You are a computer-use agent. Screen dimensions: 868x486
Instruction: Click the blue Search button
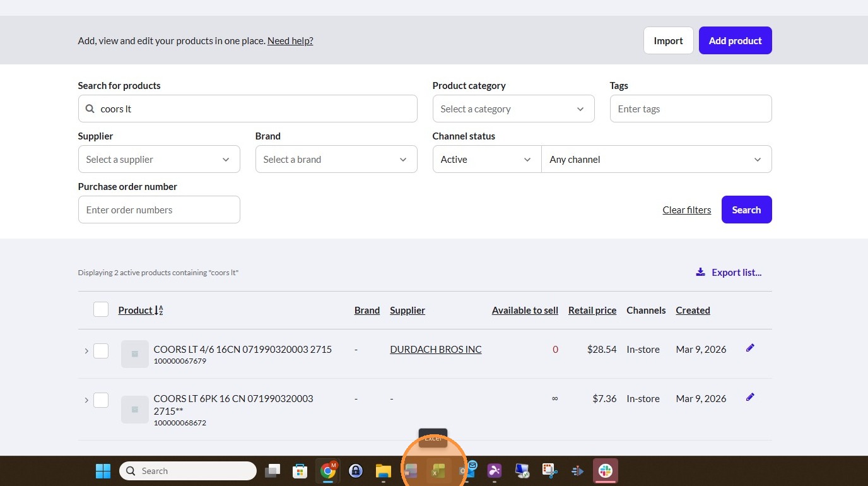click(x=747, y=210)
